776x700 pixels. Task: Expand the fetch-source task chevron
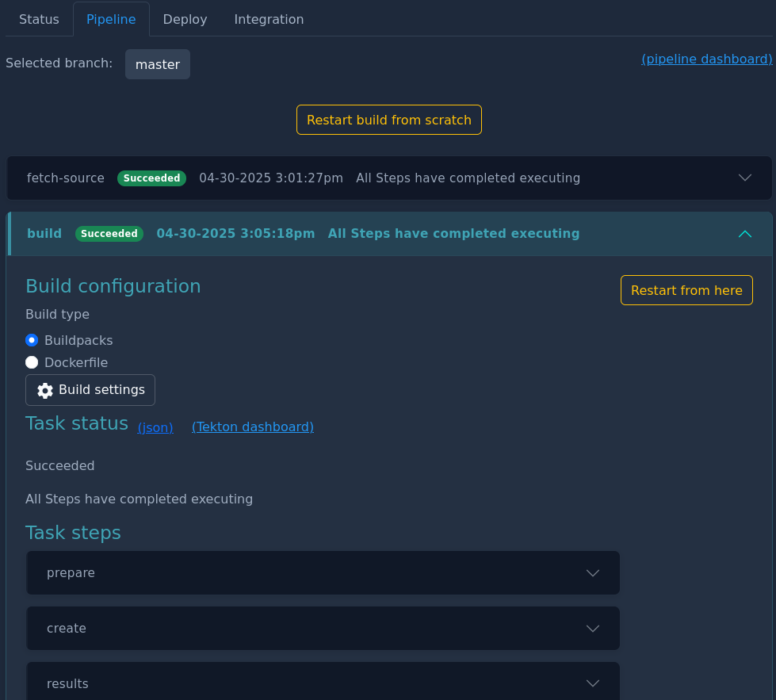tap(745, 178)
